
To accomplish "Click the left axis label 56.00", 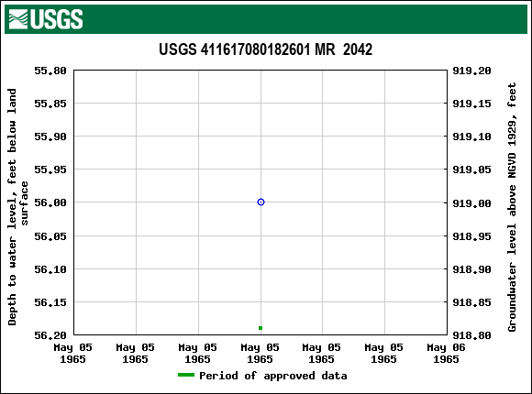I will point(50,202).
